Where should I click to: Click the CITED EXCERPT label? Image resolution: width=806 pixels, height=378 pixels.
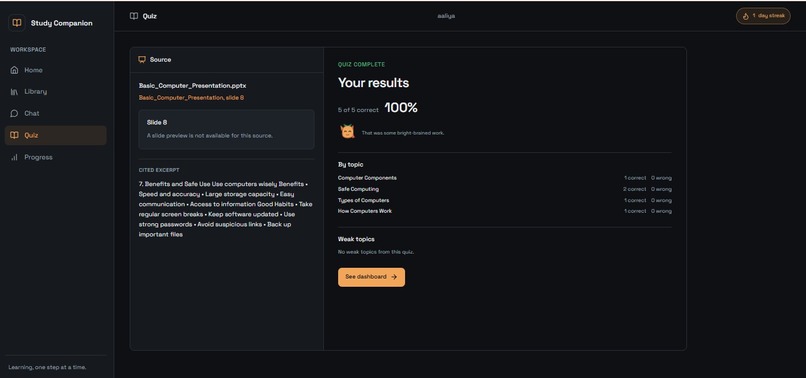(x=159, y=170)
